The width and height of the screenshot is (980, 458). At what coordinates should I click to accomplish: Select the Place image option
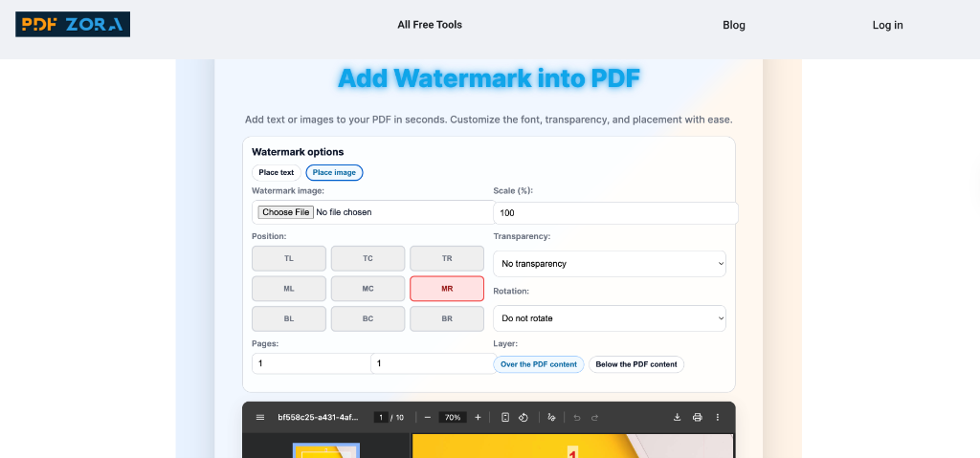click(x=334, y=172)
